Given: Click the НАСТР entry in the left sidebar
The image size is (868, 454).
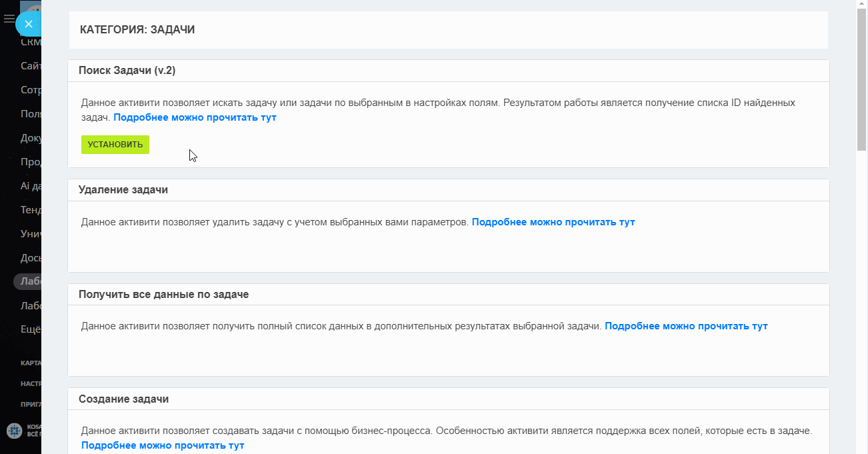Looking at the screenshot, I should pyautogui.click(x=31, y=384).
